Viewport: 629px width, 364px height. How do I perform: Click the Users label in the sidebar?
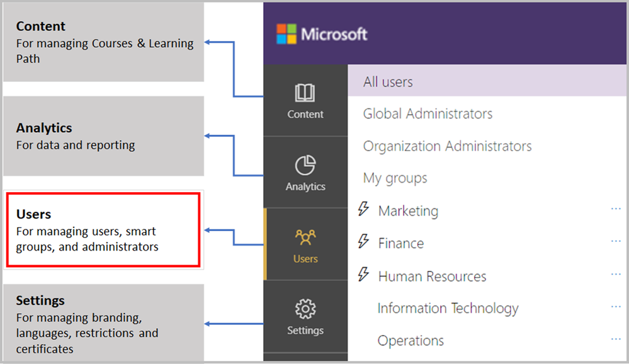[x=305, y=259]
